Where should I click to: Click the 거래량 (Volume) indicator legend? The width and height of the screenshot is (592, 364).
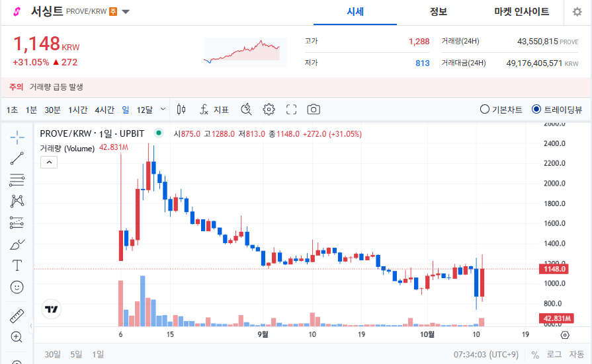pos(67,148)
